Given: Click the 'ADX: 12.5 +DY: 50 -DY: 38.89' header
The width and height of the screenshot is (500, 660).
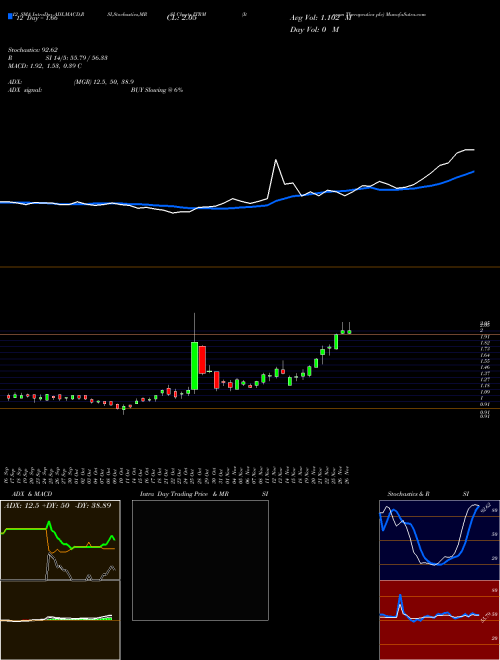Looking at the screenshot, I should (58, 506).
